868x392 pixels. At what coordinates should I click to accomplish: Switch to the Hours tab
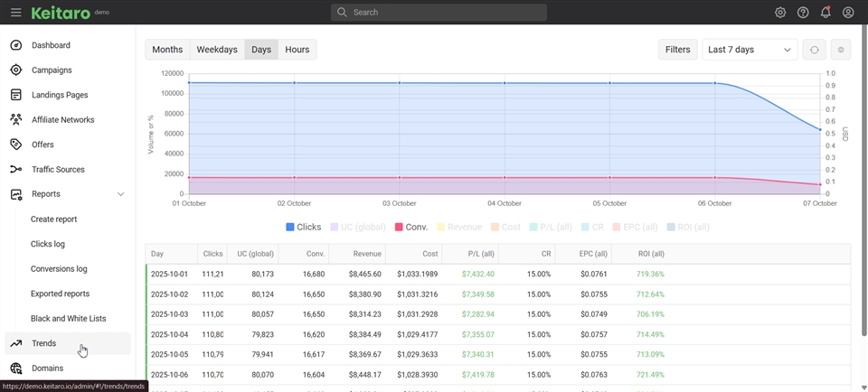pyautogui.click(x=297, y=50)
